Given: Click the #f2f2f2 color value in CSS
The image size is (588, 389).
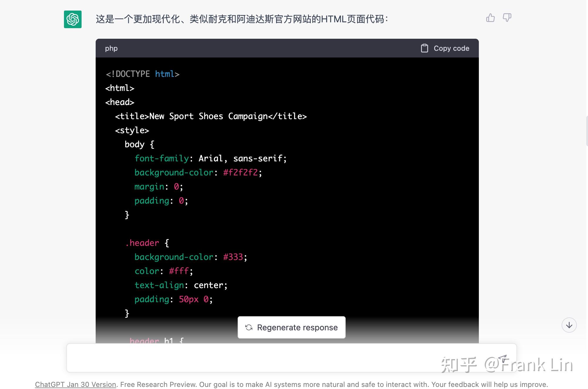Looking at the screenshot, I should tap(240, 172).
